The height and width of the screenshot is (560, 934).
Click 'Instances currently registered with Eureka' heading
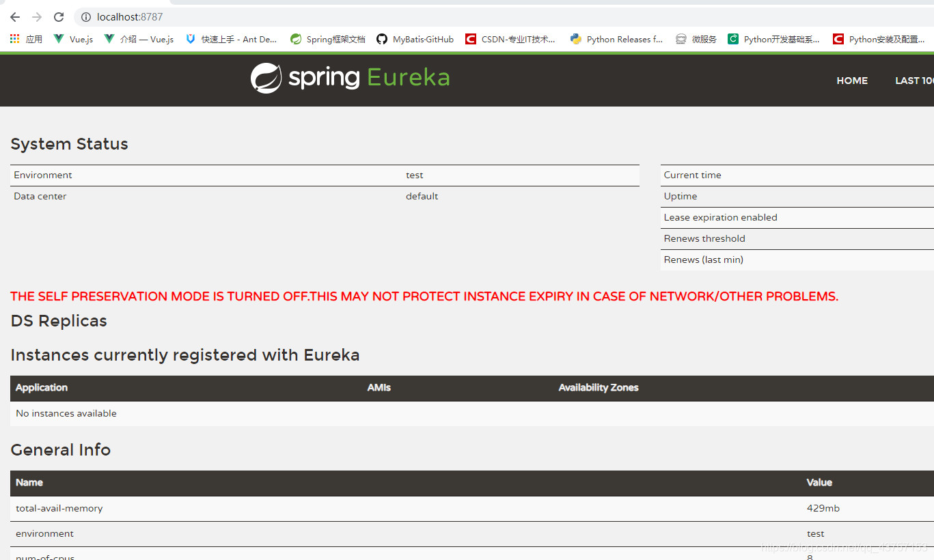[185, 355]
